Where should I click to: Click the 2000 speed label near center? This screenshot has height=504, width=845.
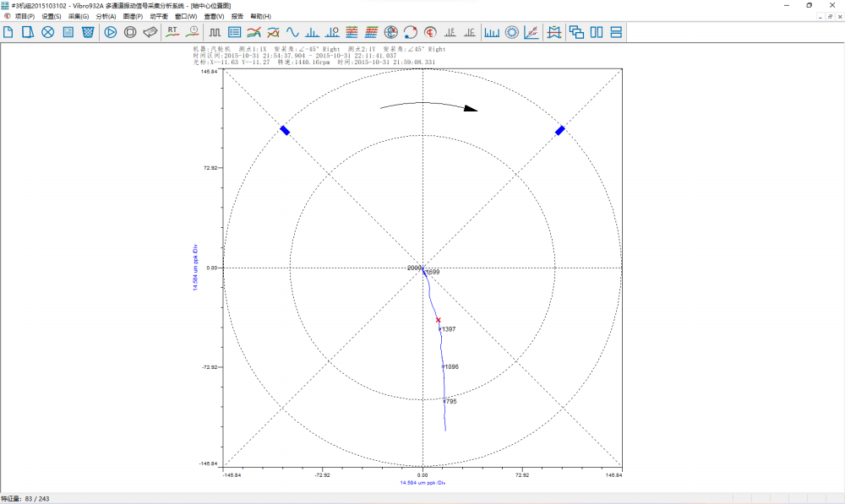[414, 268]
